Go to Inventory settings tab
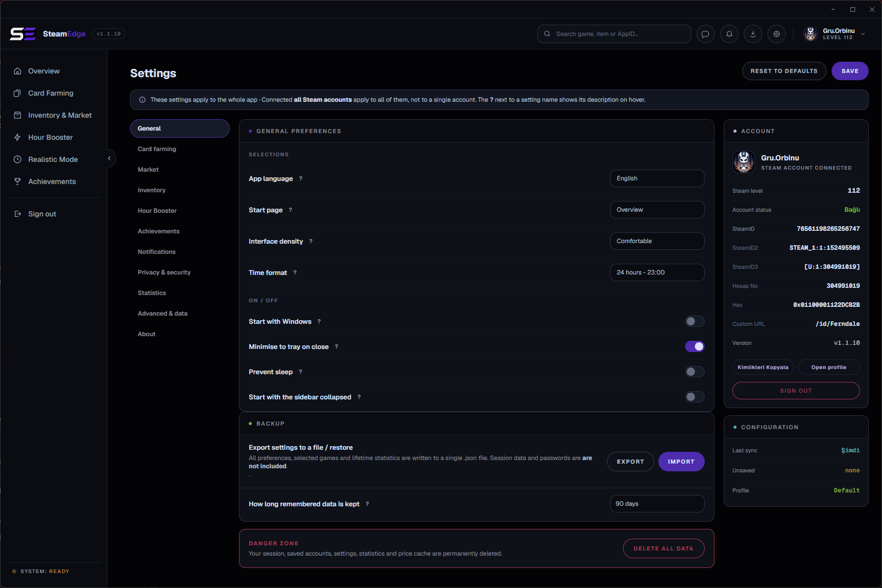882x588 pixels. pos(180,190)
